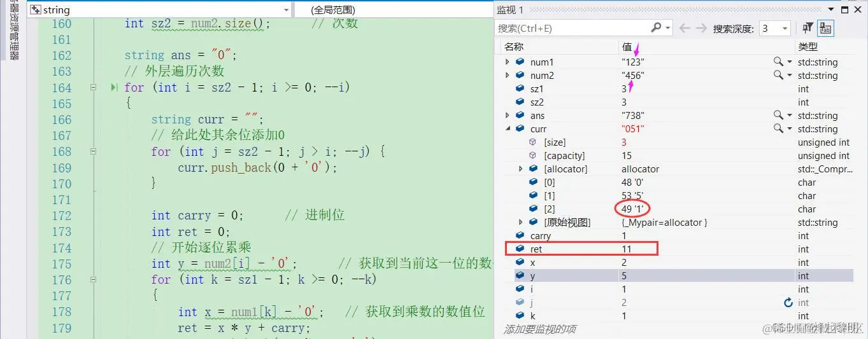This screenshot has width=868, height=339.
Task: Click the value "738" of ans
Action: pos(633,115)
